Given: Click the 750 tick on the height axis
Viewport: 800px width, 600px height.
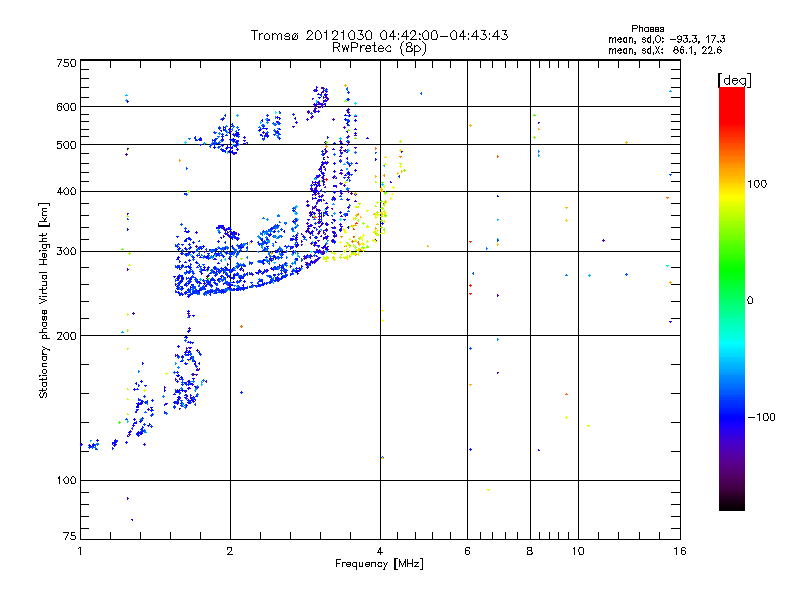Looking at the screenshot, I should pyautogui.click(x=66, y=63).
